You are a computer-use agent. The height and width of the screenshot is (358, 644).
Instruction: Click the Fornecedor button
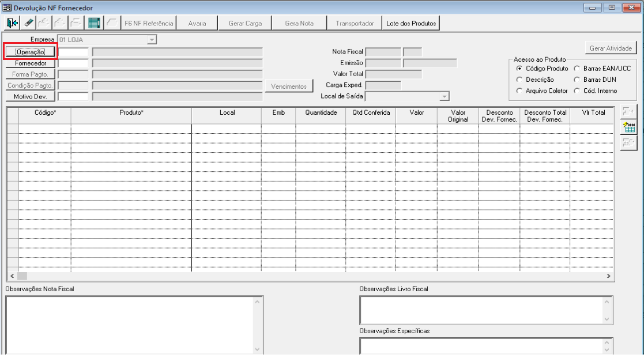31,63
